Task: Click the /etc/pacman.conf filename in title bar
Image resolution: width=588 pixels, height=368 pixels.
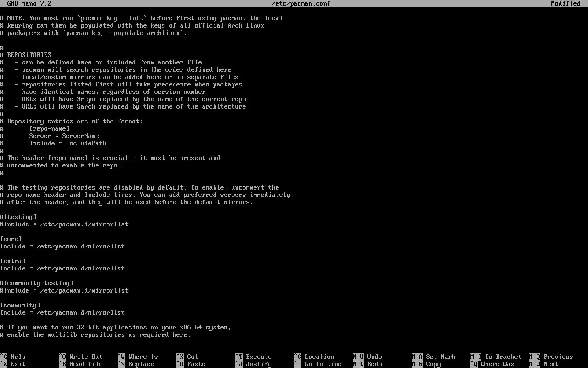Action: pos(301,3)
